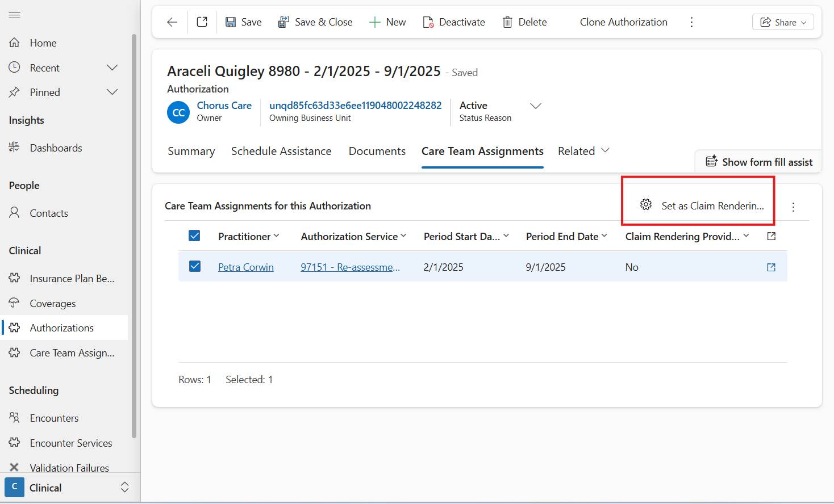
Task: Open Authorizations in the sidebar
Action: point(65,327)
